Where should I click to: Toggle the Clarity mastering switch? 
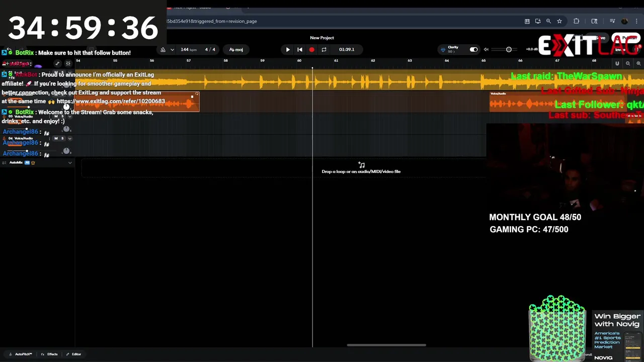coord(473,50)
